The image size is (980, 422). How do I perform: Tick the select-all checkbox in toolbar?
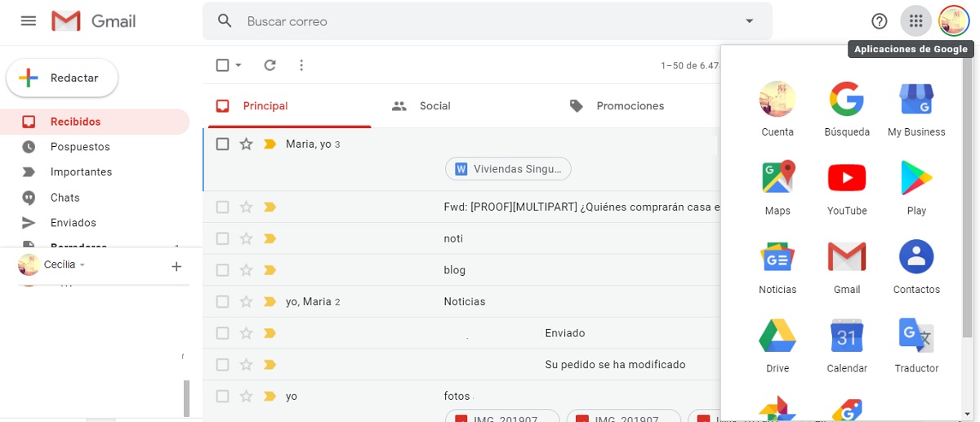coord(222,65)
